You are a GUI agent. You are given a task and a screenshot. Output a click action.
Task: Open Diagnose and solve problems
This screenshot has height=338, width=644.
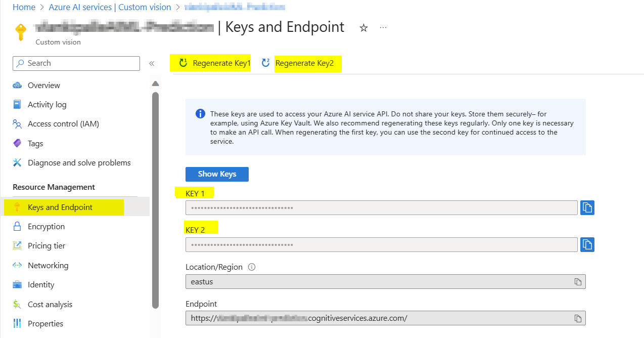pos(79,163)
